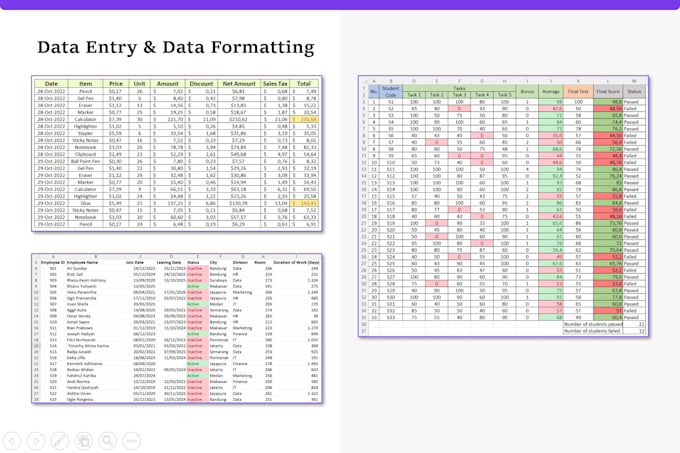Select the student grades spreadsheet image

click(x=503, y=206)
